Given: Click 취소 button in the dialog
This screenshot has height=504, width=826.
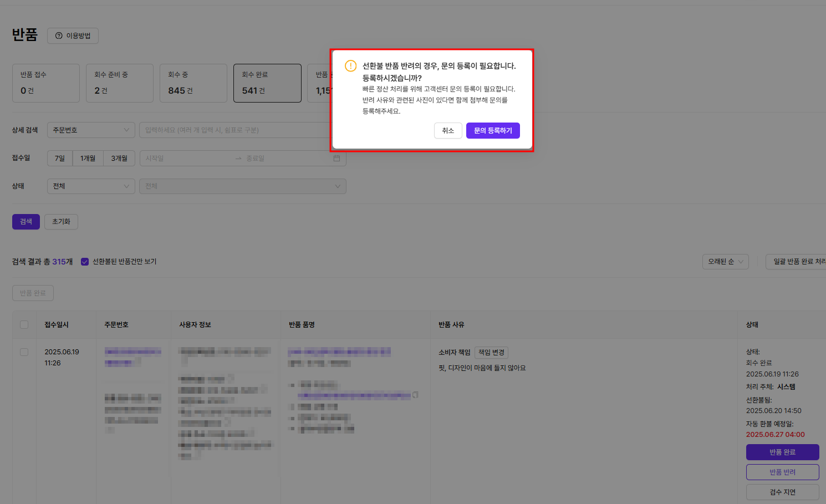Looking at the screenshot, I should [448, 130].
